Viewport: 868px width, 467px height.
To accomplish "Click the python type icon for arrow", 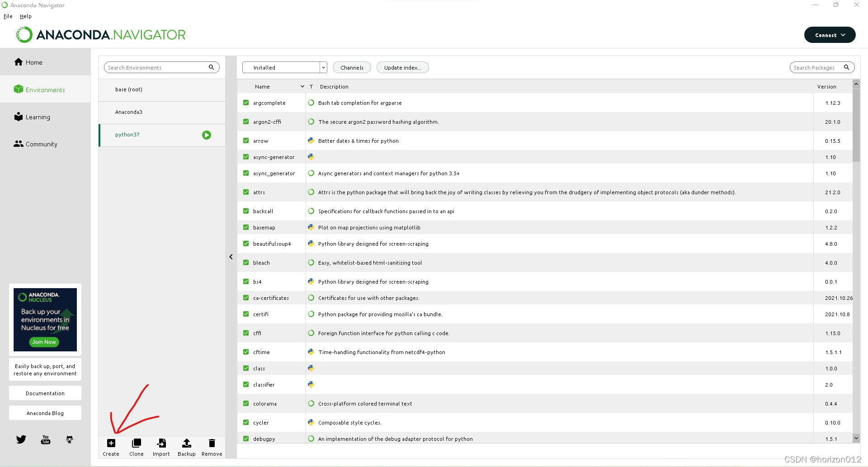I will (311, 140).
